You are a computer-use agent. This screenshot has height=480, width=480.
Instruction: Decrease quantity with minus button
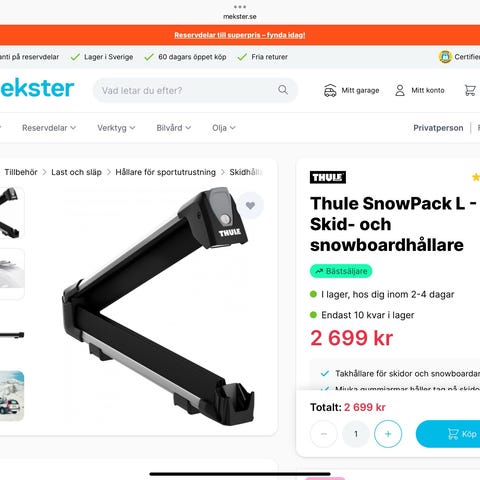tap(324, 434)
